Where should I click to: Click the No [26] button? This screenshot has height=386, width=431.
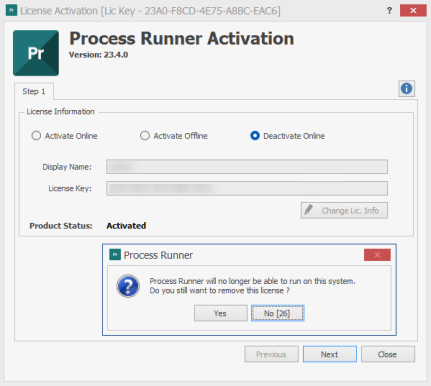(x=277, y=313)
